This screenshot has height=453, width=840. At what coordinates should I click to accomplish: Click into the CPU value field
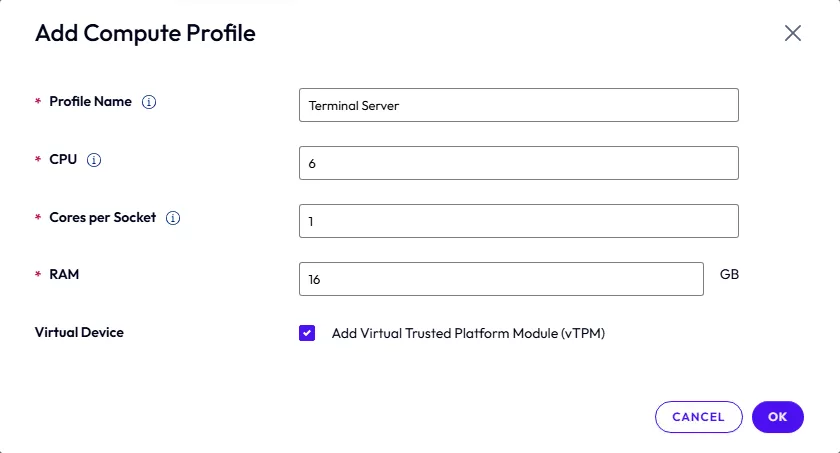pyautogui.click(x=518, y=163)
